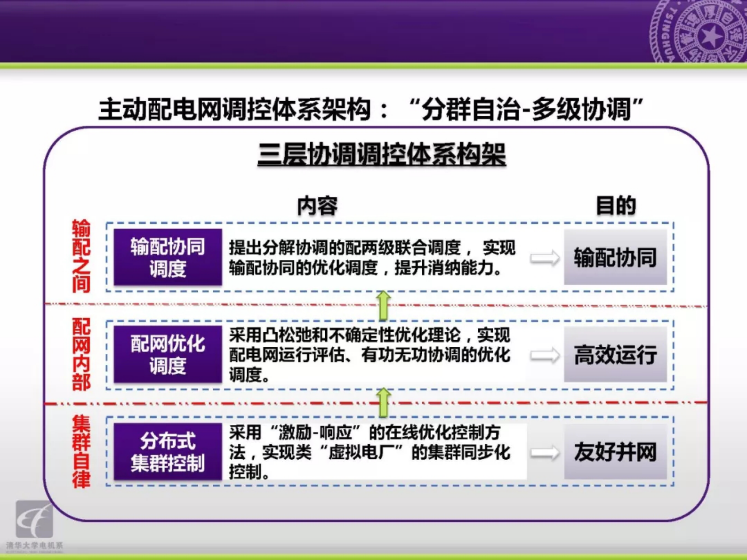747x560 pixels.
Task: Select the heading 三层协调调控体系构架
Action: tap(382, 154)
